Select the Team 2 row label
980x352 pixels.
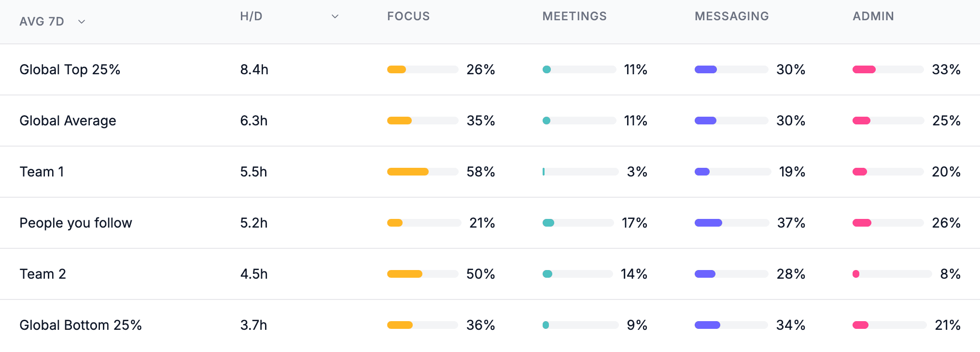pyautogui.click(x=43, y=274)
